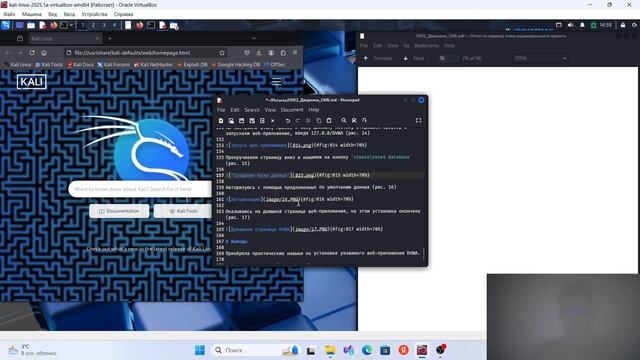Viewport: 640px width, 360px height.
Task: Open the homepage hamburger menu
Action: pos(277,81)
